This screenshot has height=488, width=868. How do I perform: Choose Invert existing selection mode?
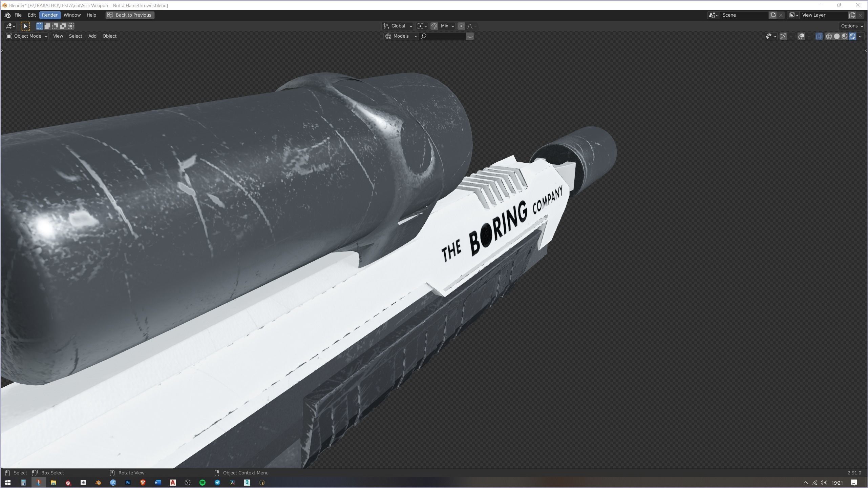(x=63, y=26)
